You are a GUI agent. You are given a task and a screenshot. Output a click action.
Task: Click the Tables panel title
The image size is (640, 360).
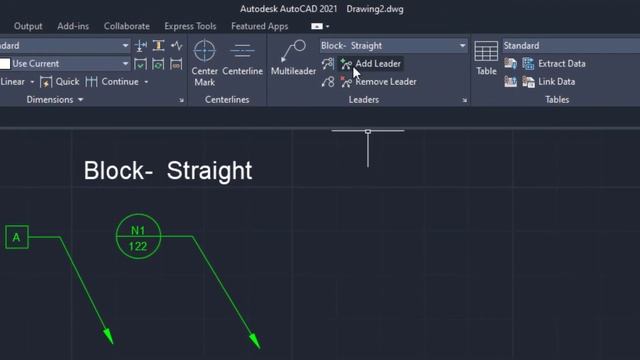pyautogui.click(x=557, y=100)
